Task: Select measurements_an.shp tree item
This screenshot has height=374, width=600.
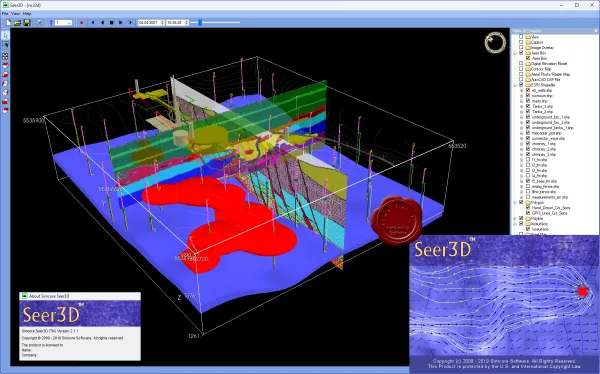Action: pyautogui.click(x=550, y=197)
